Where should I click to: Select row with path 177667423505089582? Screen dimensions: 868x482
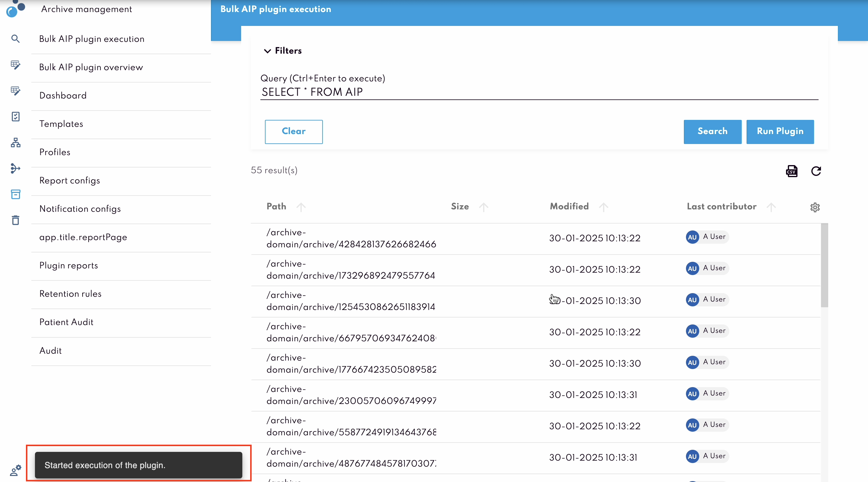(536, 364)
